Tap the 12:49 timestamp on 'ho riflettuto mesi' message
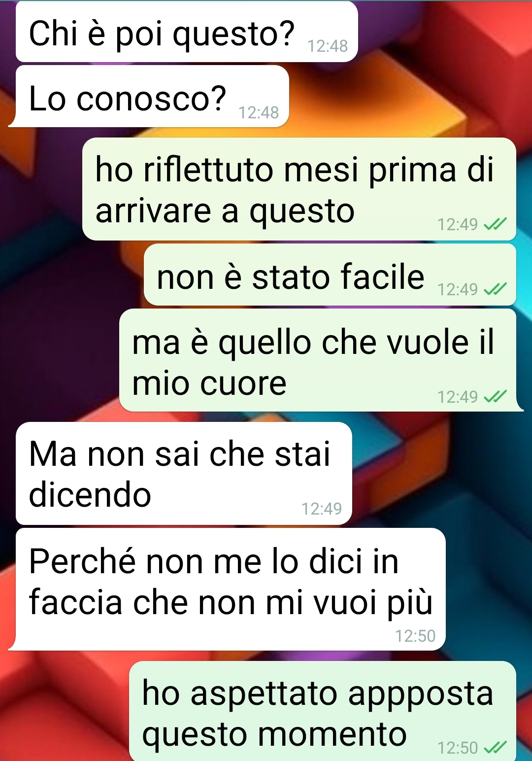 click(458, 225)
